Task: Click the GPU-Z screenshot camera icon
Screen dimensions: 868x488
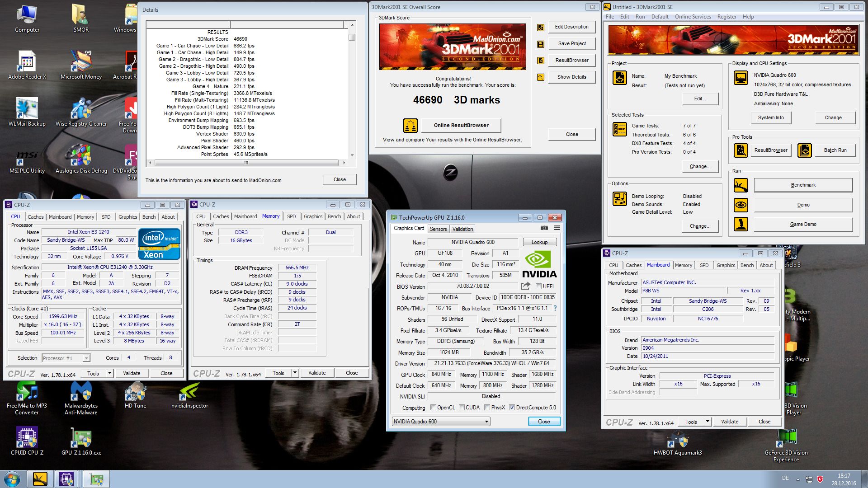Action: [x=544, y=228]
